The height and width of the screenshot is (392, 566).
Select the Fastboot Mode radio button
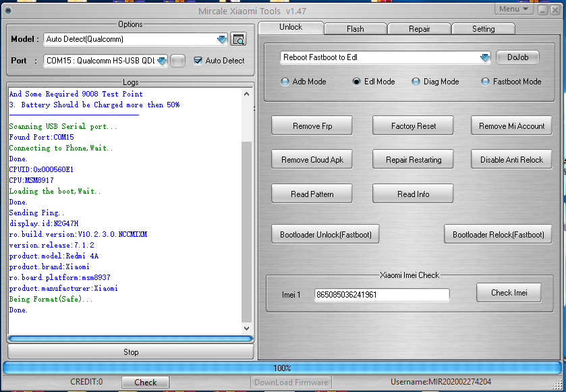pos(486,82)
